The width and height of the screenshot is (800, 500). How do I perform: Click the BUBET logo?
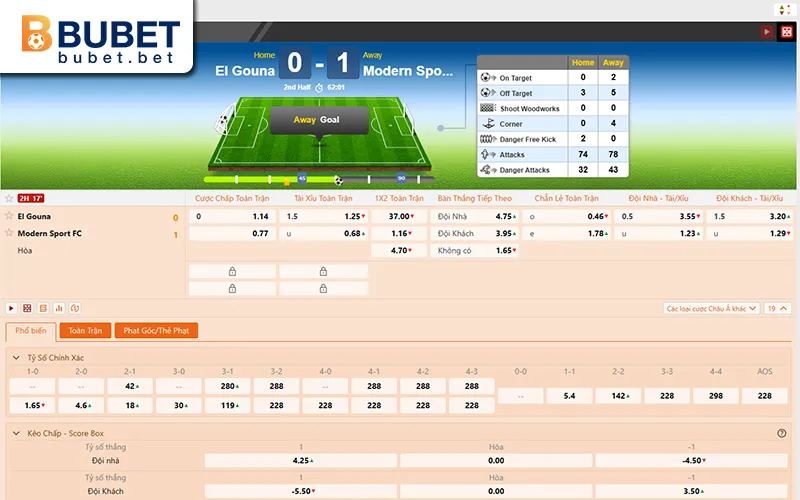(101, 39)
